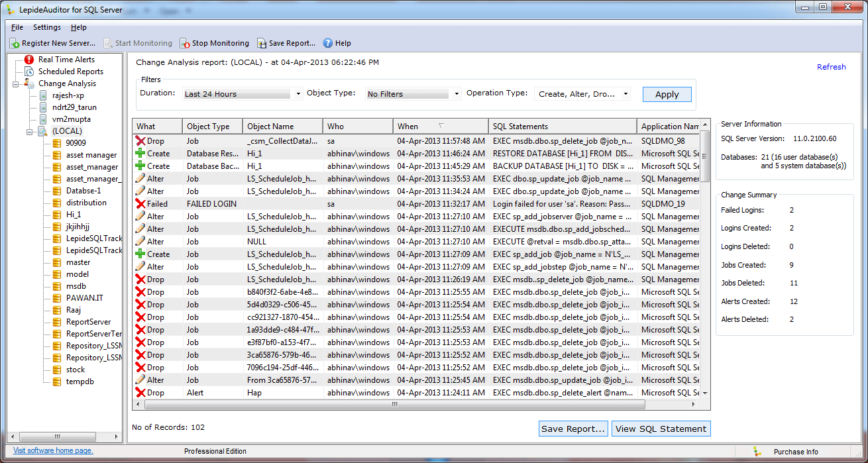Click the 'From 3ca65876-57' object name cell
Screen dimensions: 868x463
point(282,380)
